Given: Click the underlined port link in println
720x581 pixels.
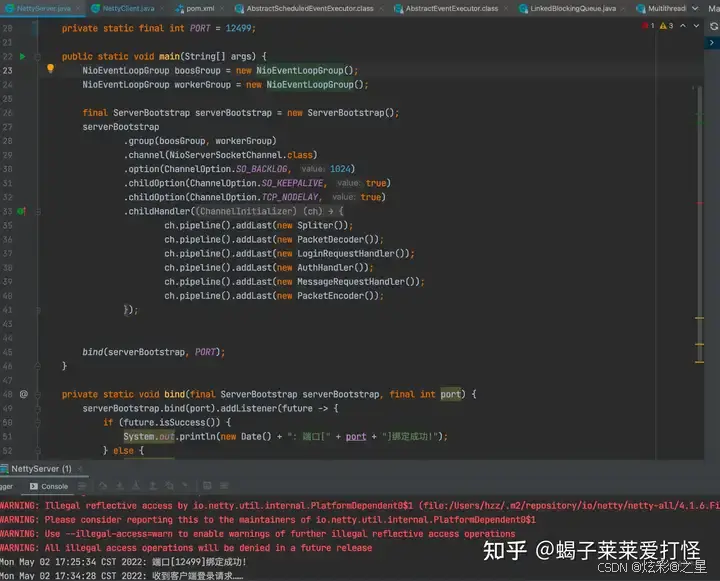Looking at the screenshot, I should click(356, 436).
